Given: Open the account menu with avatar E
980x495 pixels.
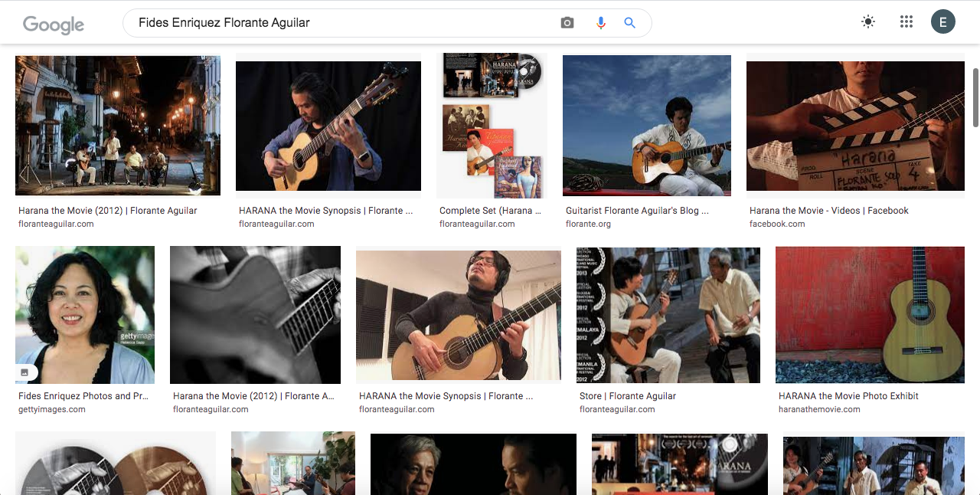Looking at the screenshot, I should 942,22.
